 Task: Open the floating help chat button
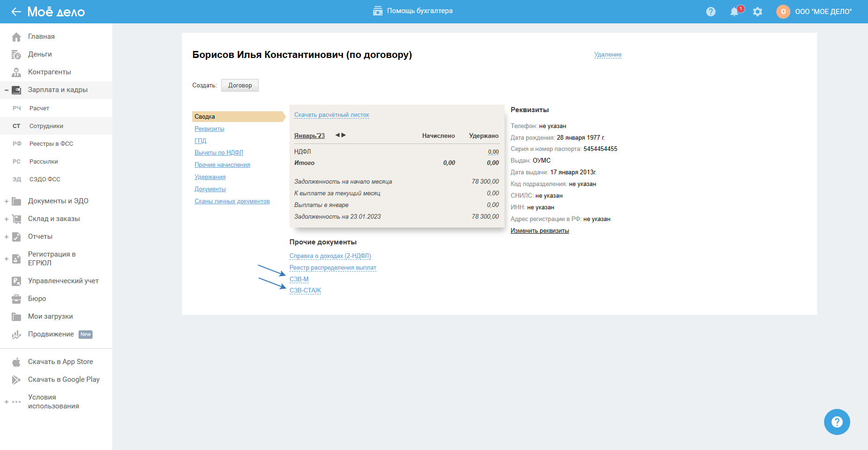click(837, 422)
